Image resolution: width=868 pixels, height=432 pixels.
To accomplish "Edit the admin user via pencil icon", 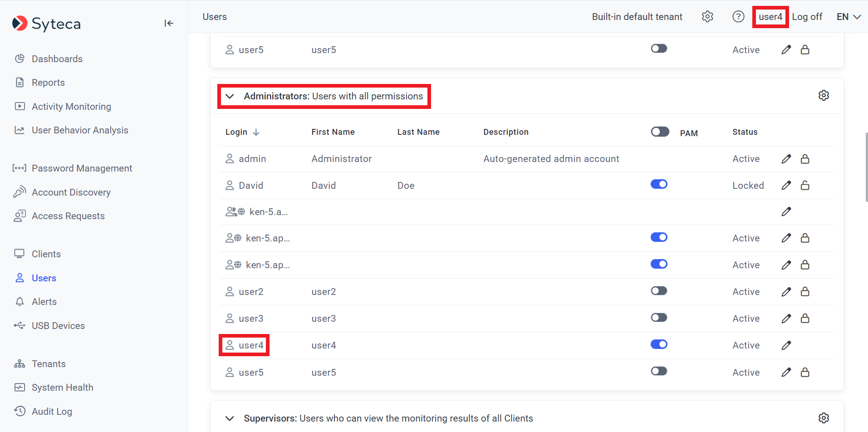I will click(x=786, y=159).
